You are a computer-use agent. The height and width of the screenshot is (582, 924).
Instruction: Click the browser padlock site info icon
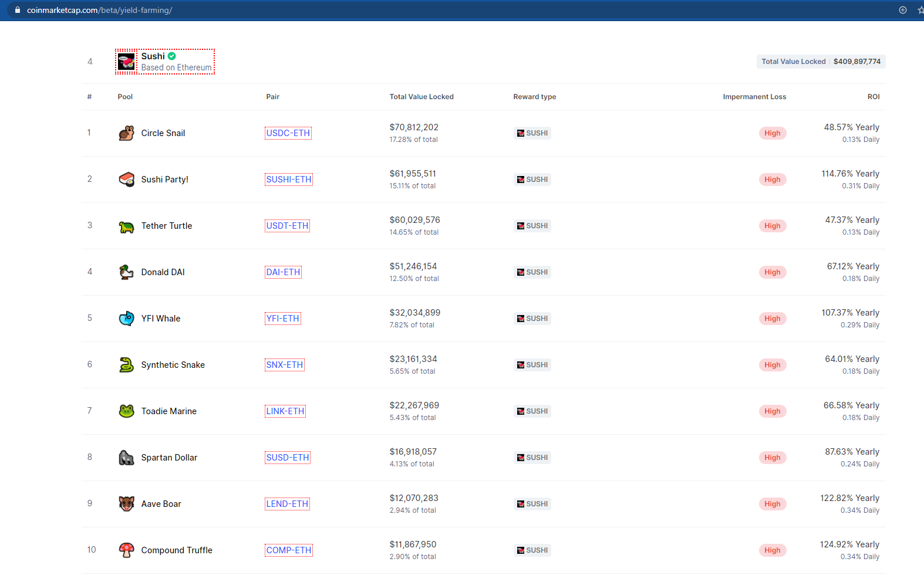click(x=18, y=10)
